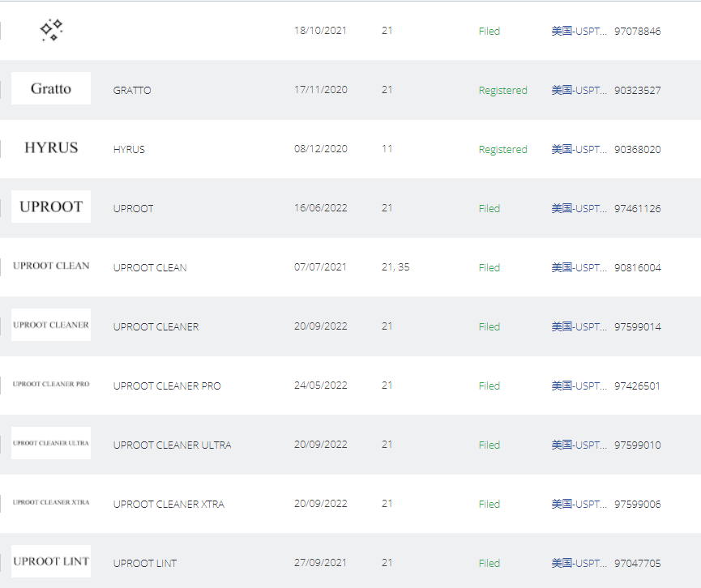The height and width of the screenshot is (588, 701).
Task: Click the UPROOT CLEANER XTRA trademark name
Action: (x=169, y=504)
